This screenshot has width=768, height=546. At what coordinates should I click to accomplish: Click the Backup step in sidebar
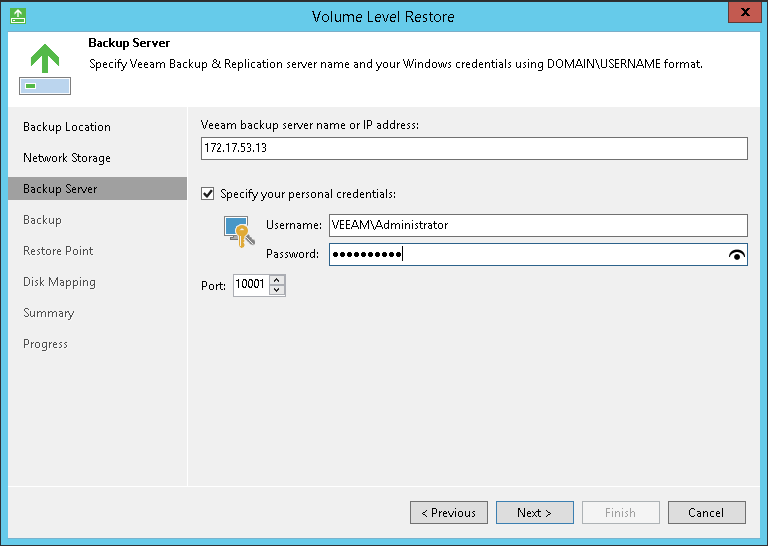click(x=42, y=220)
